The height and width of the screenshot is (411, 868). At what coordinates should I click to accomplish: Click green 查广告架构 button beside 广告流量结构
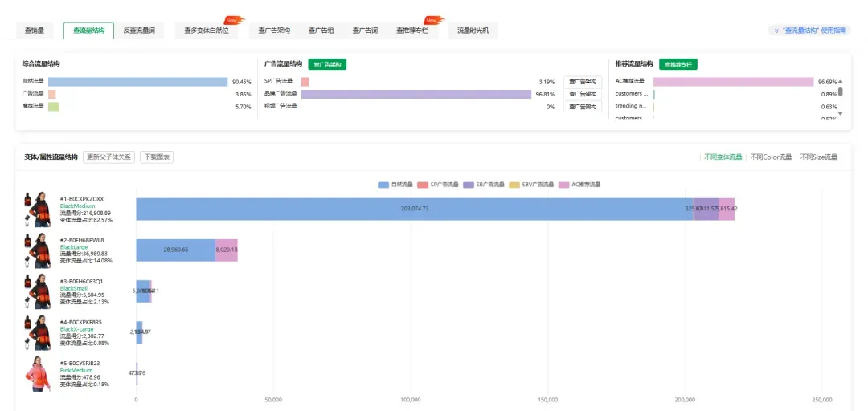point(327,65)
